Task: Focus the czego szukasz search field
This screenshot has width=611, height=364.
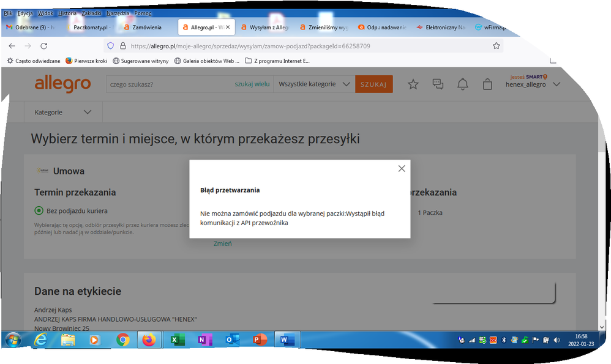Action: [168, 84]
